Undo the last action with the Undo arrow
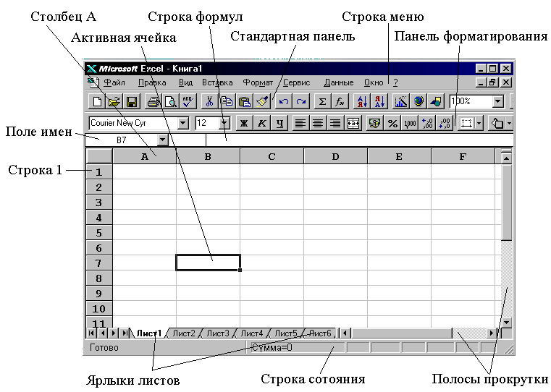This screenshot has width=551, height=392. pos(284,102)
